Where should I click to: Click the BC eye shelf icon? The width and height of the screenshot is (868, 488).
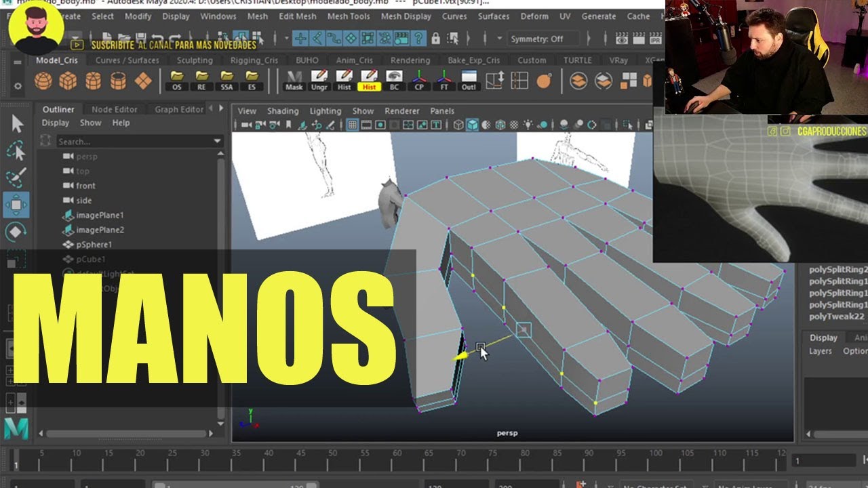pyautogui.click(x=394, y=81)
